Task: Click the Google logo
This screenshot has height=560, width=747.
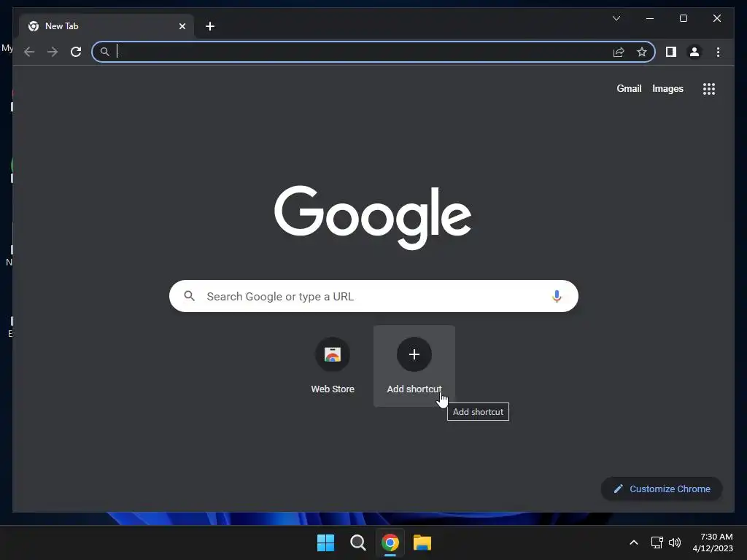Action: click(373, 217)
